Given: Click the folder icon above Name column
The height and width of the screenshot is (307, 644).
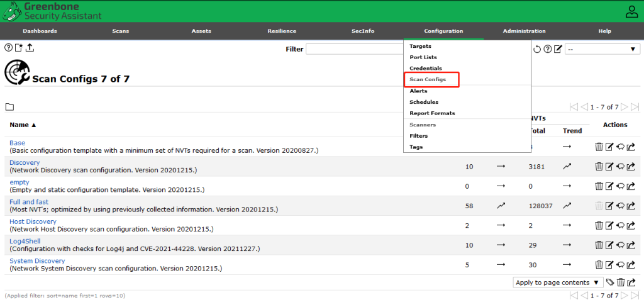Looking at the screenshot, I should (9, 107).
